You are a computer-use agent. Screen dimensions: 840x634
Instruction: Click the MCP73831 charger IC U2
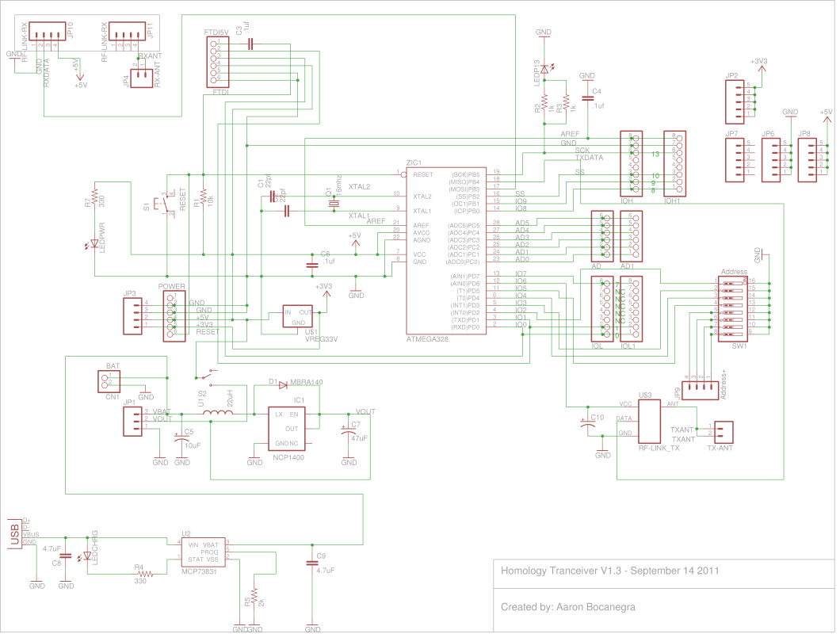pyautogui.click(x=203, y=552)
